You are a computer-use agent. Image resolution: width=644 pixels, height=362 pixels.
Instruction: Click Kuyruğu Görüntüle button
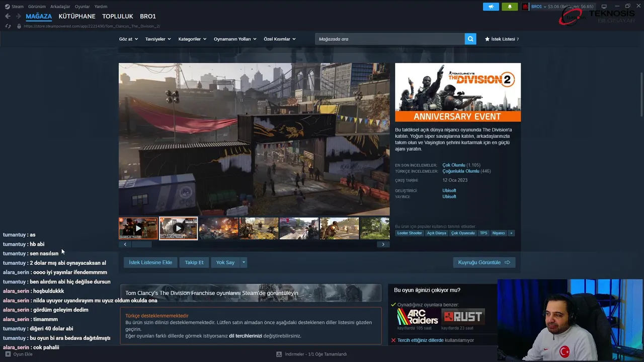tap(484, 262)
